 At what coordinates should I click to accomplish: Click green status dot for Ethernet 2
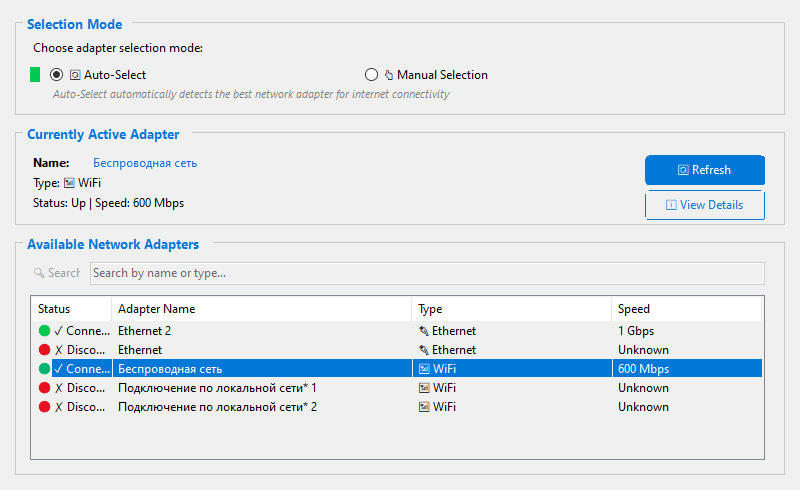(44, 331)
